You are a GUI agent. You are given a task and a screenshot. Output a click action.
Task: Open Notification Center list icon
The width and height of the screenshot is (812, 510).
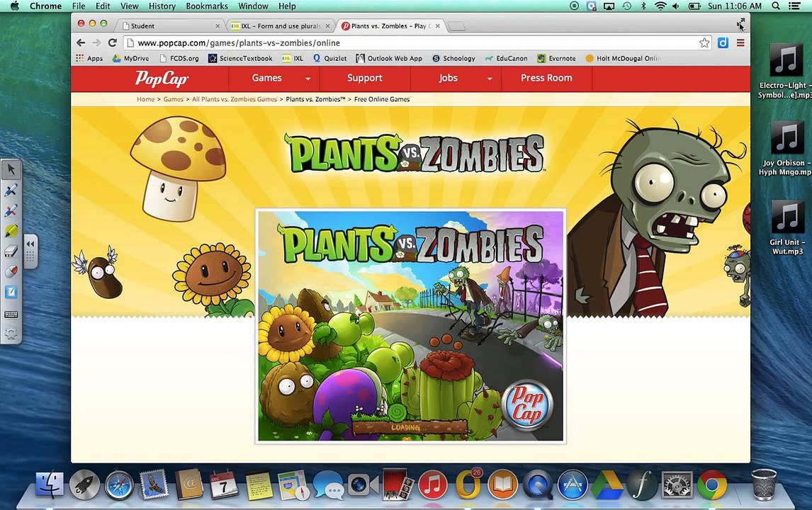pyautogui.click(x=794, y=6)
